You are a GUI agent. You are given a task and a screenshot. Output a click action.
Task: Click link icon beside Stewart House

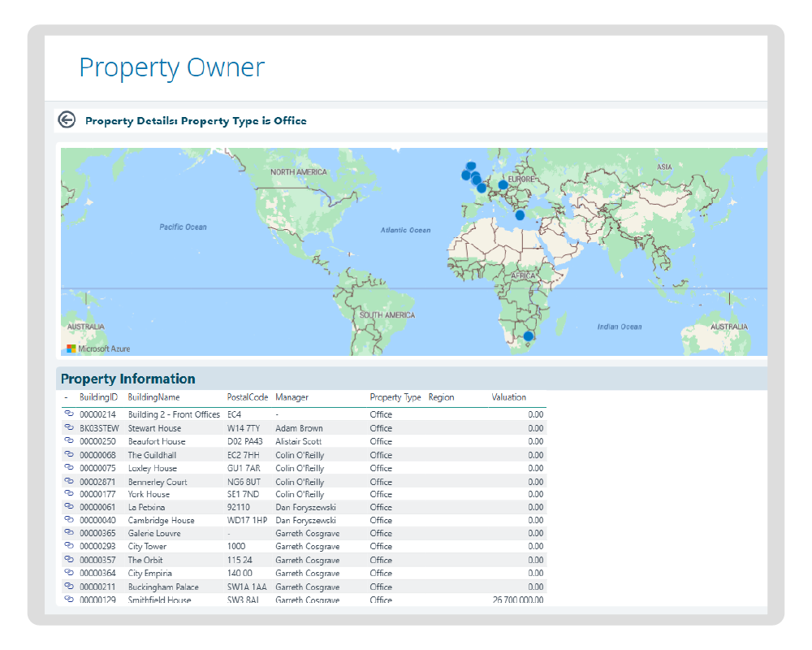[69, 428]
